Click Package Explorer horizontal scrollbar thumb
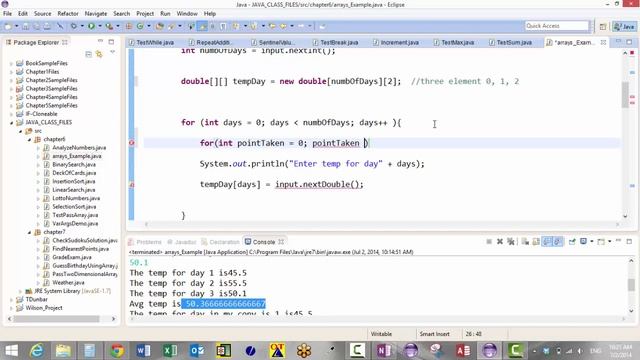The image size is (640, 360). (x=56, y=319)
